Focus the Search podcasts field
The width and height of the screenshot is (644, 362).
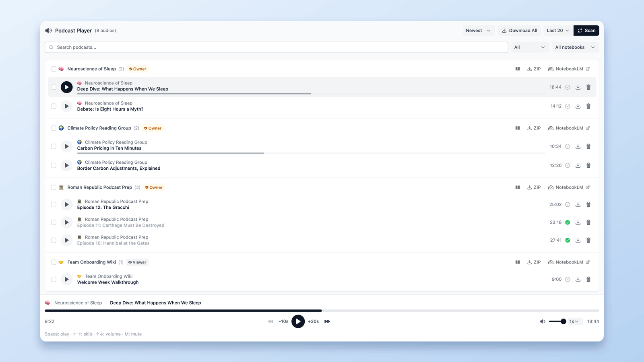[x=277, y=47]
